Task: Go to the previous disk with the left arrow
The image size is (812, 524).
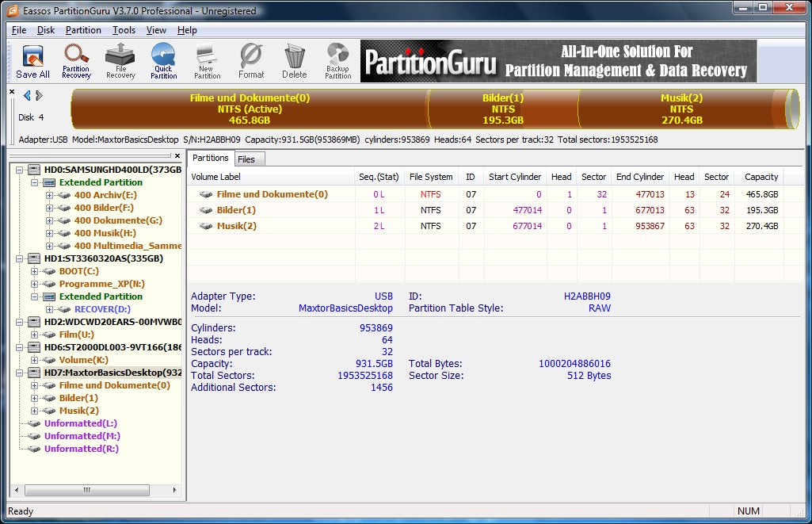Action: tap(27, 95)
